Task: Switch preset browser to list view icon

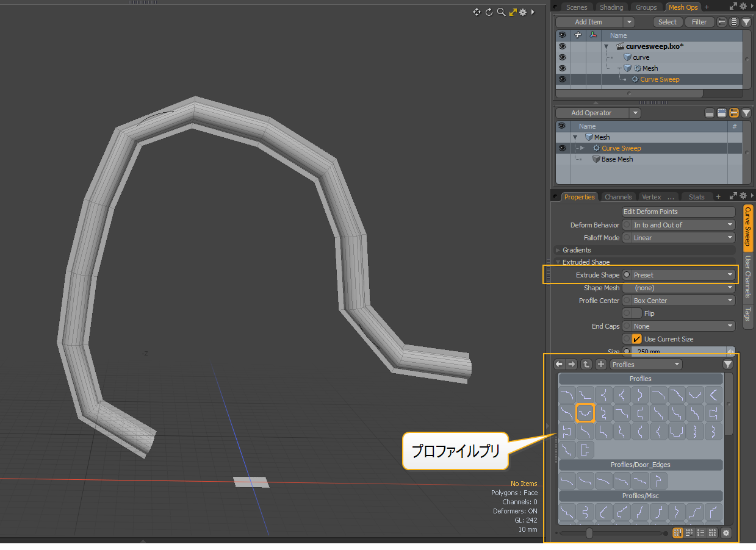Action: click(700, 533)
